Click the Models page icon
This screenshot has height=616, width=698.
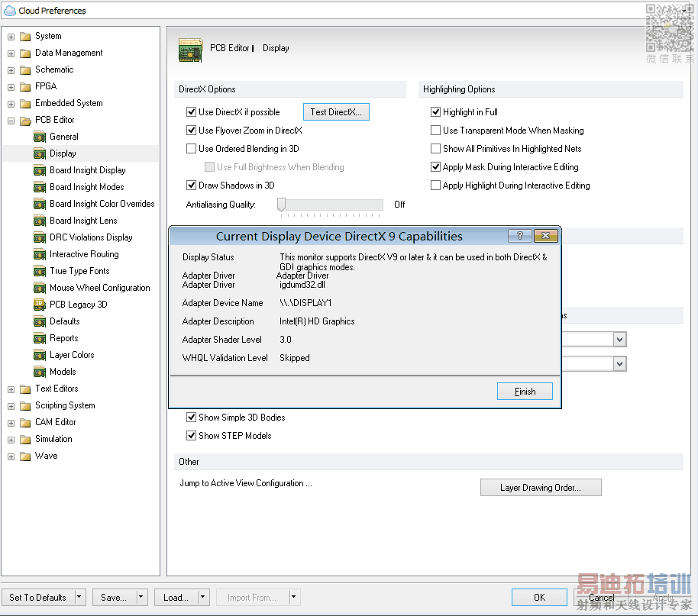coord(40,372)
